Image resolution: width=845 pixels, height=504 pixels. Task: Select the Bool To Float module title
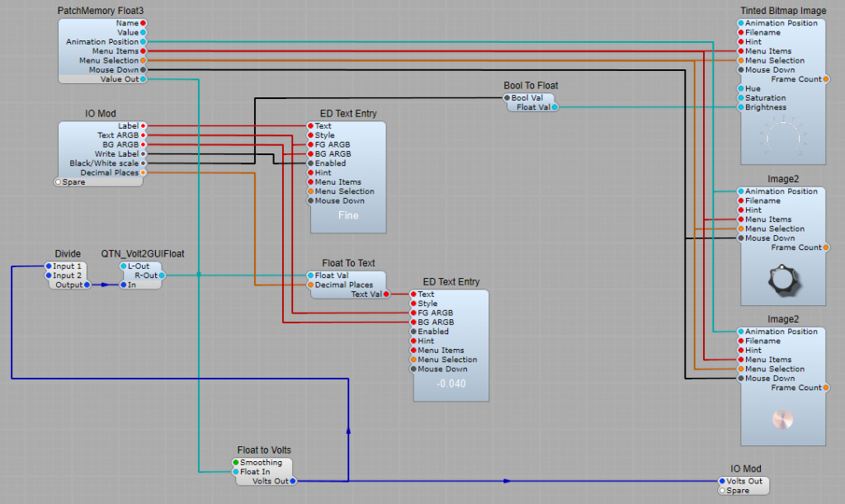(531, 85)
